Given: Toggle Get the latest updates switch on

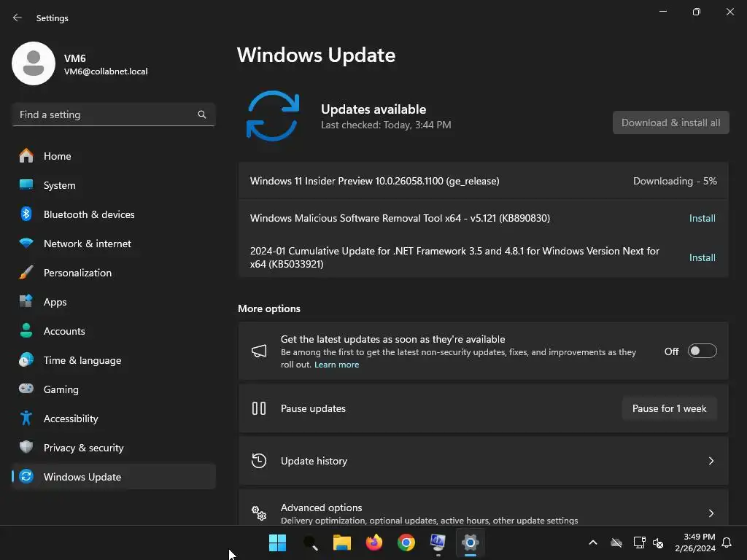Looking at the screenshot, I should pyautogui.click(x=703, y=351).
